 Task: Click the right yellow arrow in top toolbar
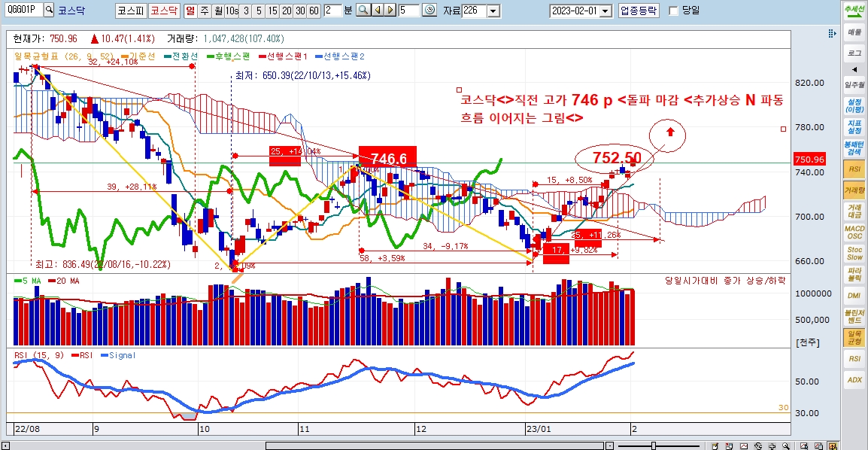click(x=390, y=10)
